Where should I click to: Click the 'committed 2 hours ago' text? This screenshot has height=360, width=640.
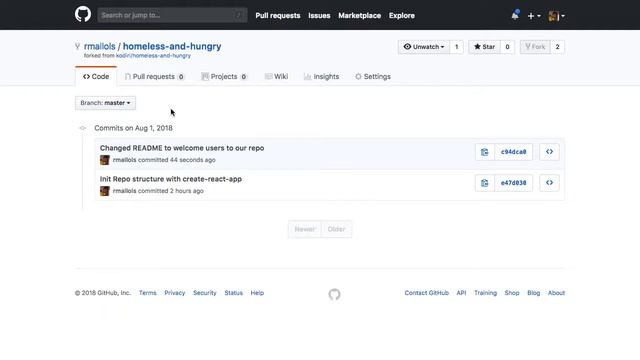pos(171,191)
